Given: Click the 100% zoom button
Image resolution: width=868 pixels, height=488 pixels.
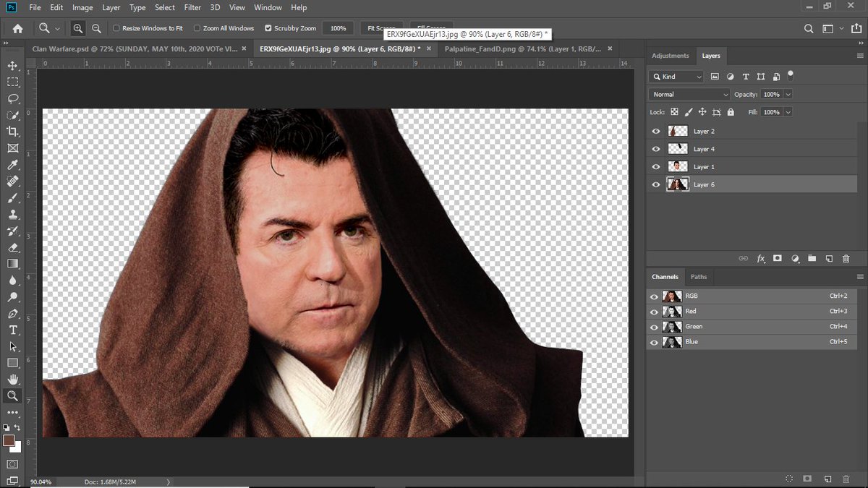Looking at the screenshot, I should 338,28.
